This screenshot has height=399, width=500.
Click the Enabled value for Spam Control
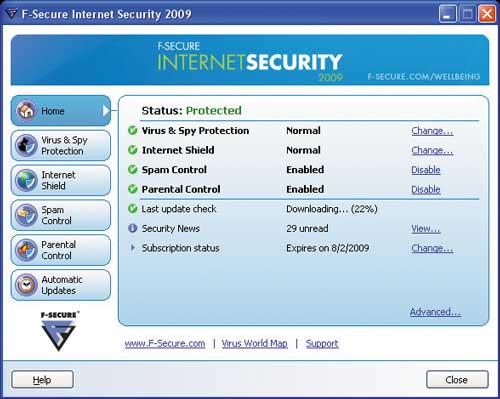click(x=305, y=170)
